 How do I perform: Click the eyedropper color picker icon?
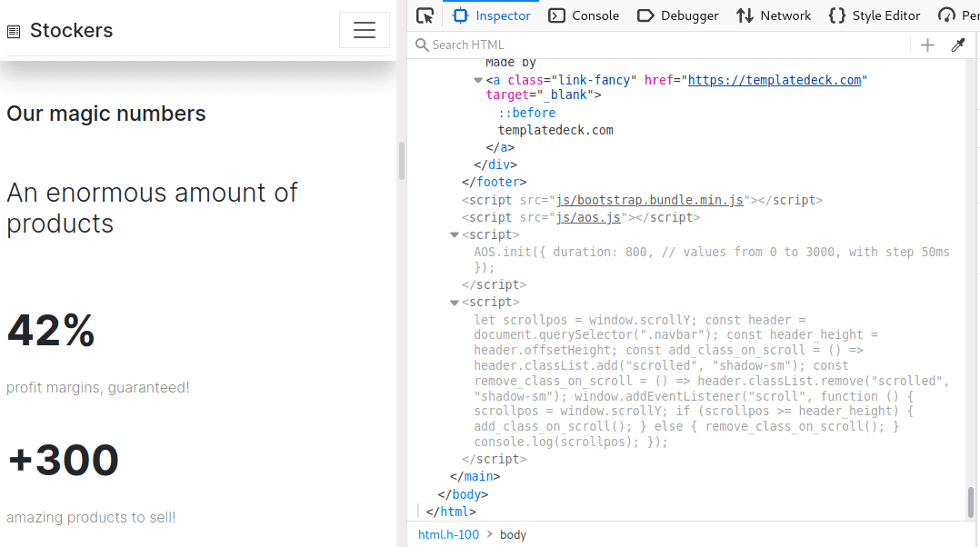point(957,45)
